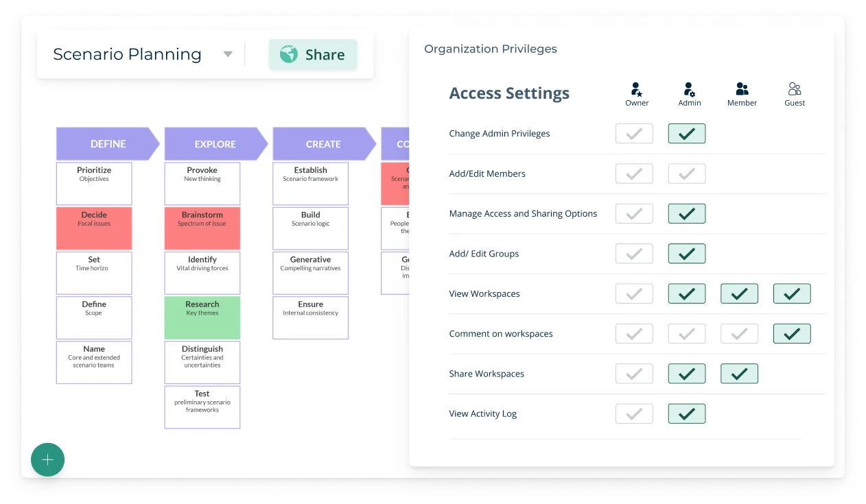The width and height of the screenshot is (866, 504).
Task: Enable Member checkbox for Comment on workspaces
Action: (739, 334)
